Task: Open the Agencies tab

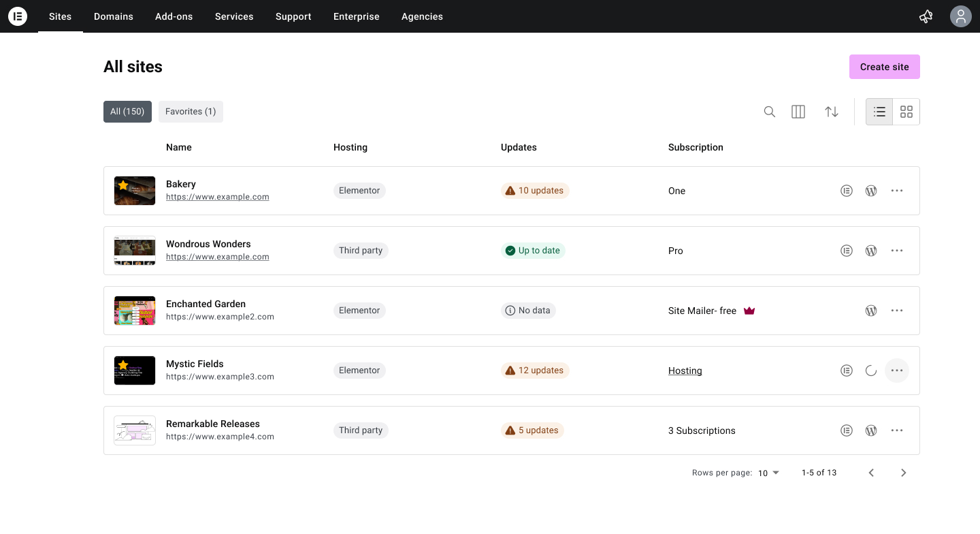Action: click(422, 16)
